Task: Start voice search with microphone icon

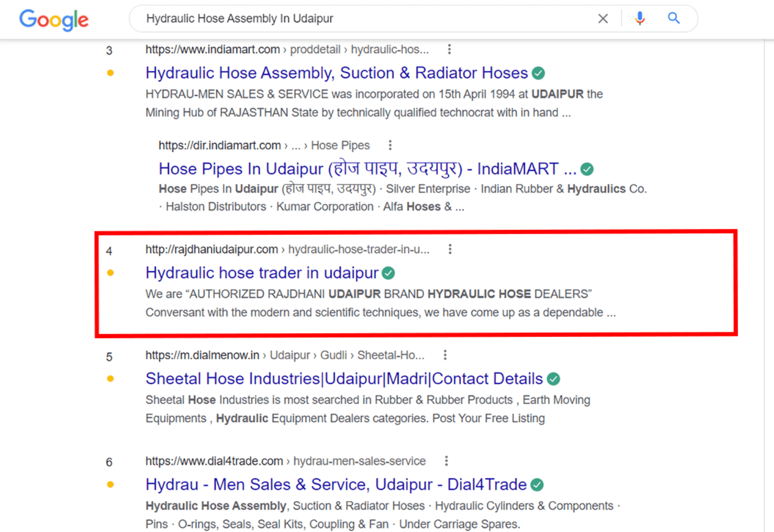Action: (x=640, y=19)
